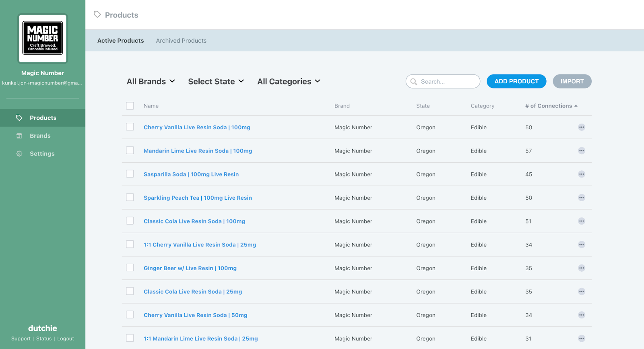
Task: Check the Ginger Beer row checkbox
Action: click(130, 268)
